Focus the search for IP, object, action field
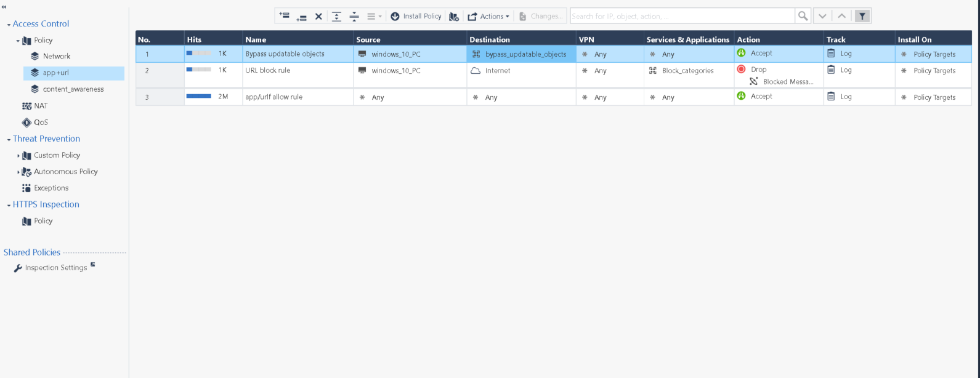Screen dimensions: 980x378 tap(682, 16)
